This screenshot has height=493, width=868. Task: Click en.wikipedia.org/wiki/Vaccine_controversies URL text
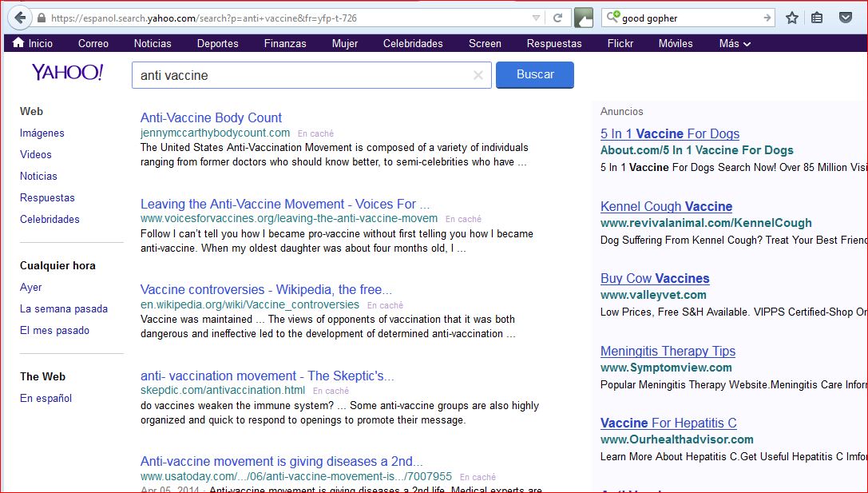point(250,304)
